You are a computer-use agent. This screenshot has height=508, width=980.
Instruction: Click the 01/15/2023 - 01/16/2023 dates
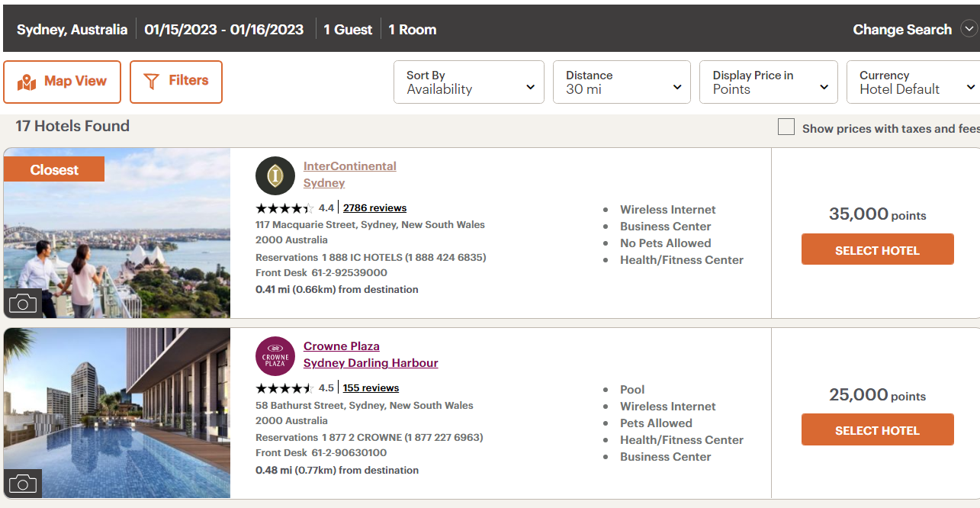tap(224, 30)
